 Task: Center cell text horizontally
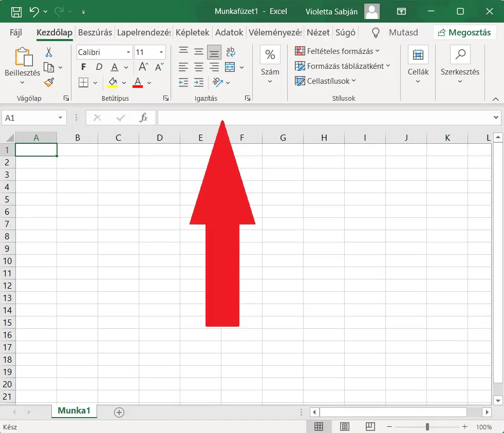pos(199,67)
